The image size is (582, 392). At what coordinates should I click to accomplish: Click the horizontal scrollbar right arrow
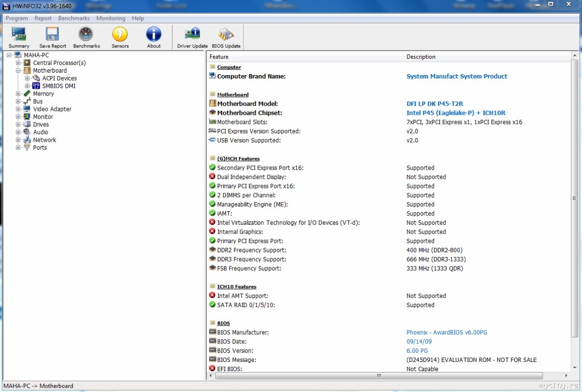click(566, 376)
